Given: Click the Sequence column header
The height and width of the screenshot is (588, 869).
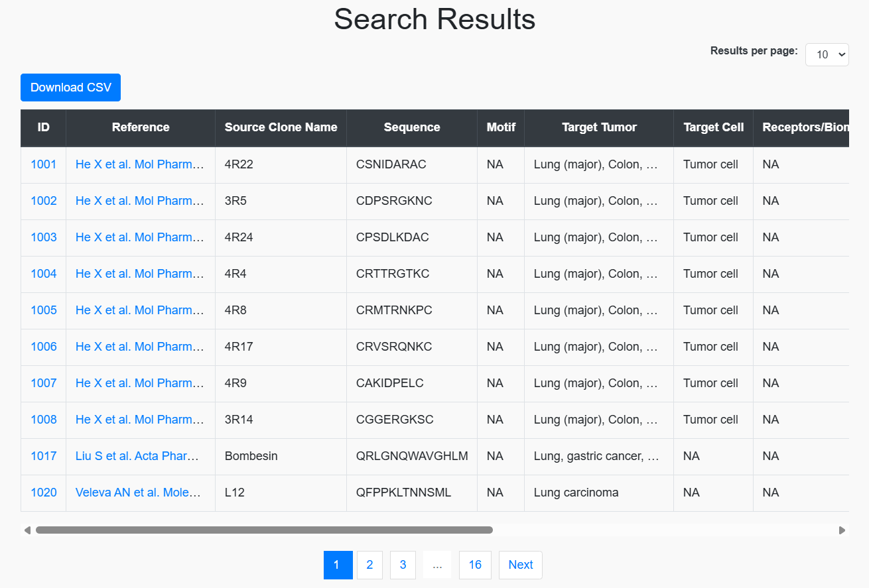Looking at the screenshot, I should tap(411, 127).
